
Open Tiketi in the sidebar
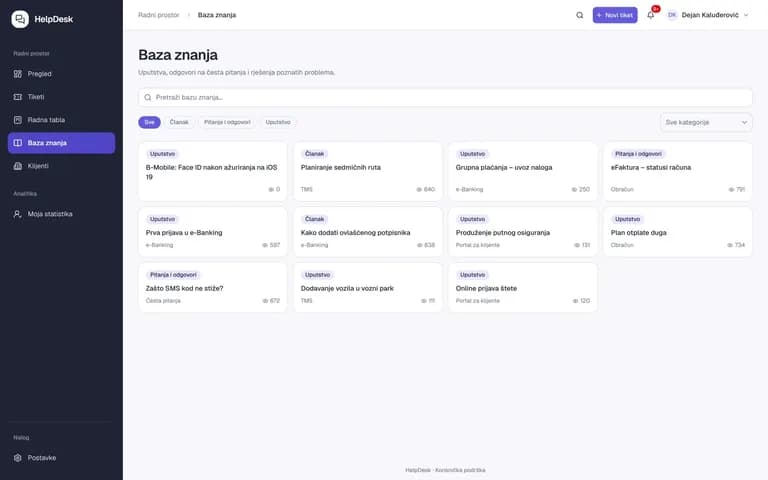61,97
